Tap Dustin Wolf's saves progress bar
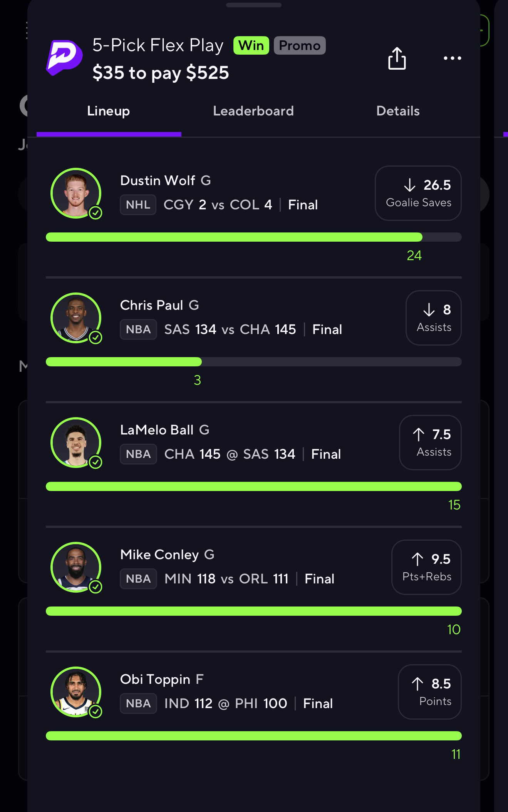The image size is (508, 812). [253, 237]
